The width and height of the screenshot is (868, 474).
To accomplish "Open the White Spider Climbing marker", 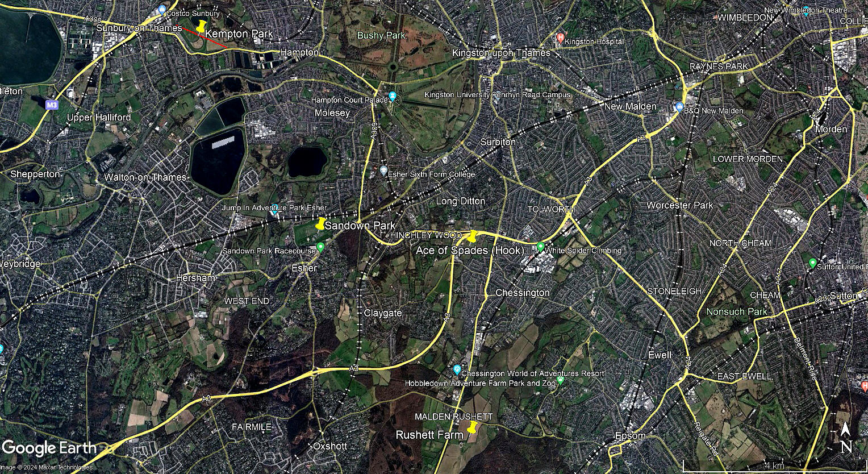I will [x=540, y=247].
